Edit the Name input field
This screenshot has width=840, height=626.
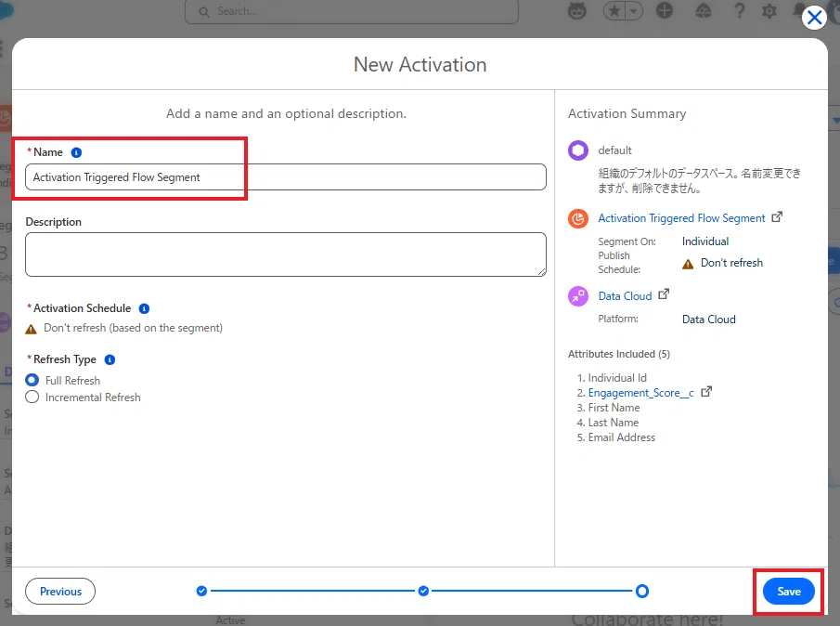(x=286, y=176)
